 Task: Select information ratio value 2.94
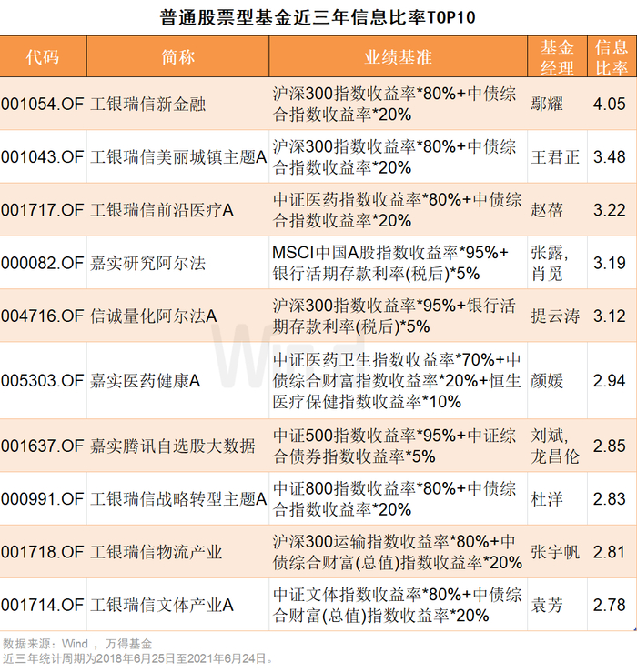point(610,381)
